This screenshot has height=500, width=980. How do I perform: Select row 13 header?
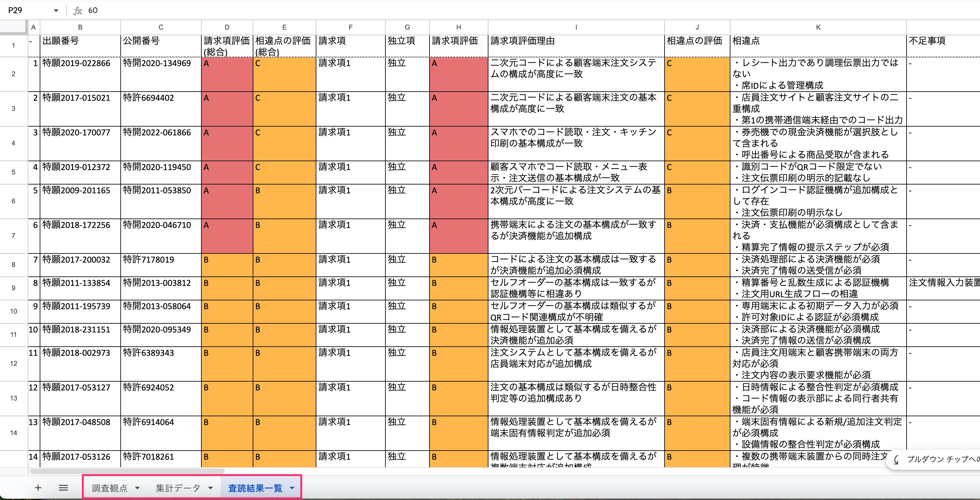[14, 399]
